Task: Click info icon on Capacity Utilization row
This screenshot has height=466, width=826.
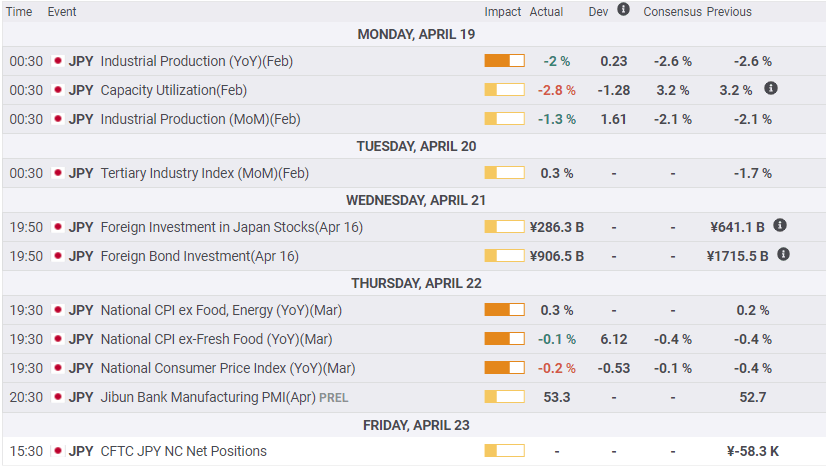Action: coord(771,89)
